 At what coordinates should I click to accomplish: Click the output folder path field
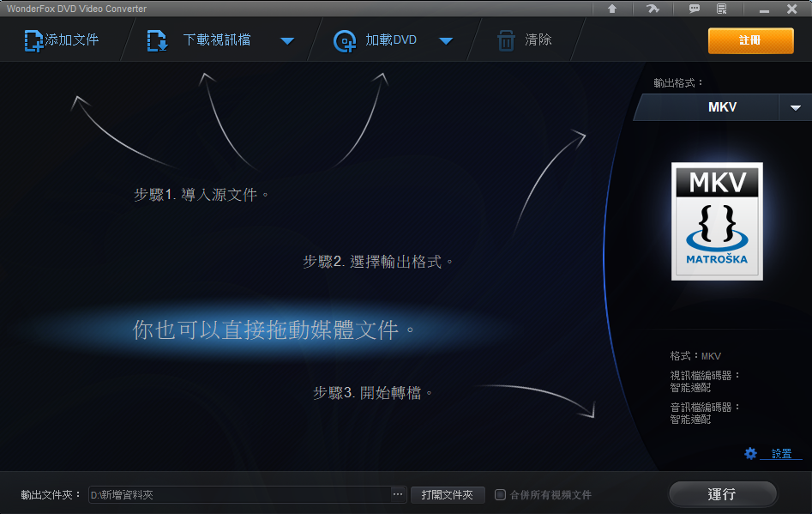[x=240, y=495]
